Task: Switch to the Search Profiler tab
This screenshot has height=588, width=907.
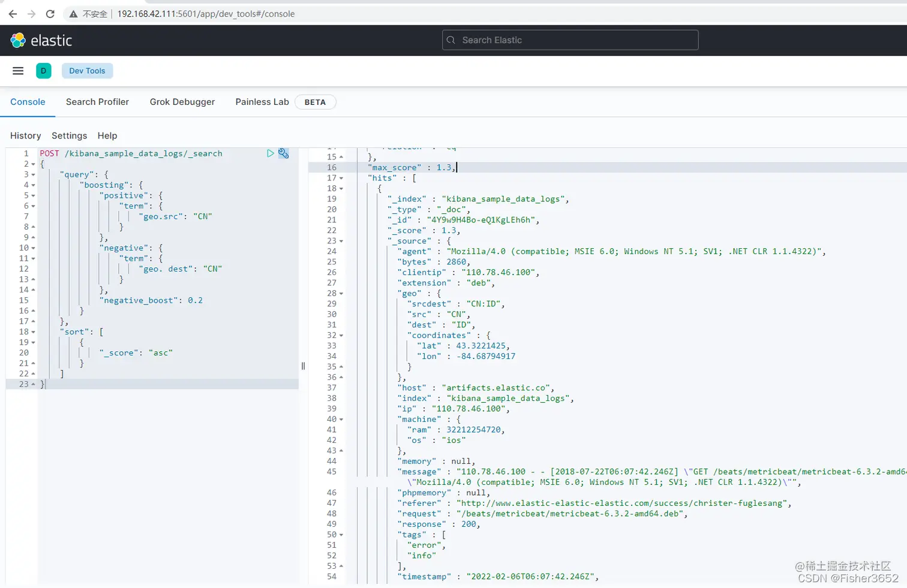Action: [97, 102]
